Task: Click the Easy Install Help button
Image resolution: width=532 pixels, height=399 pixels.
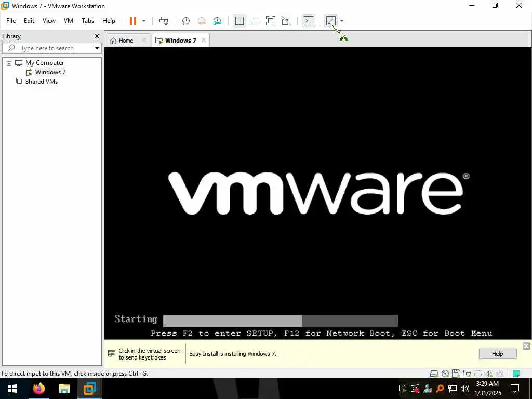Action: point(498,354)
